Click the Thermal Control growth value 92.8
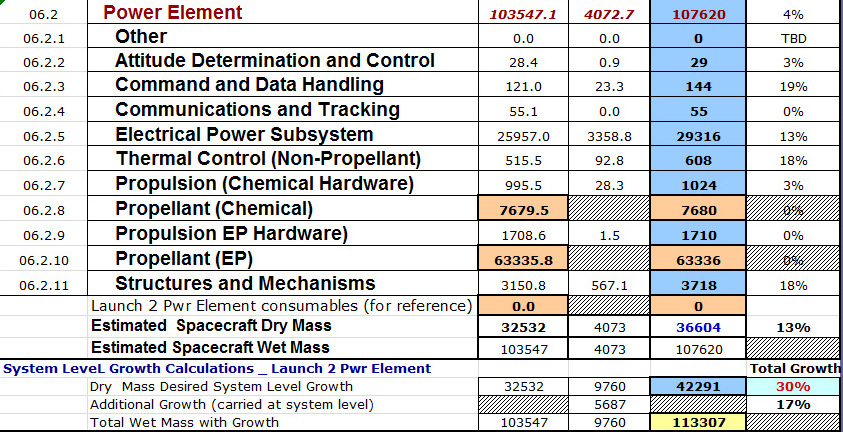The height and width of the screenshot is (432, 843). tap(609, 160)
